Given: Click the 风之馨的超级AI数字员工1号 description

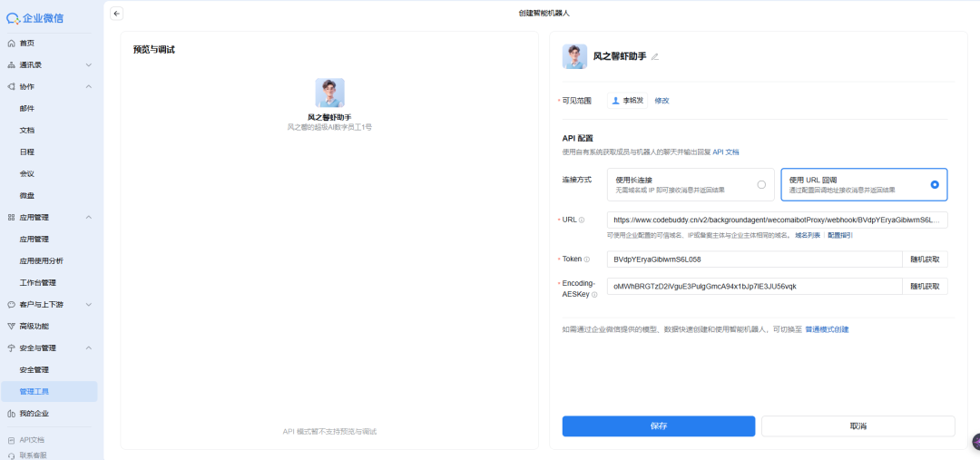Looking at the screenshot, I should 329,127.
